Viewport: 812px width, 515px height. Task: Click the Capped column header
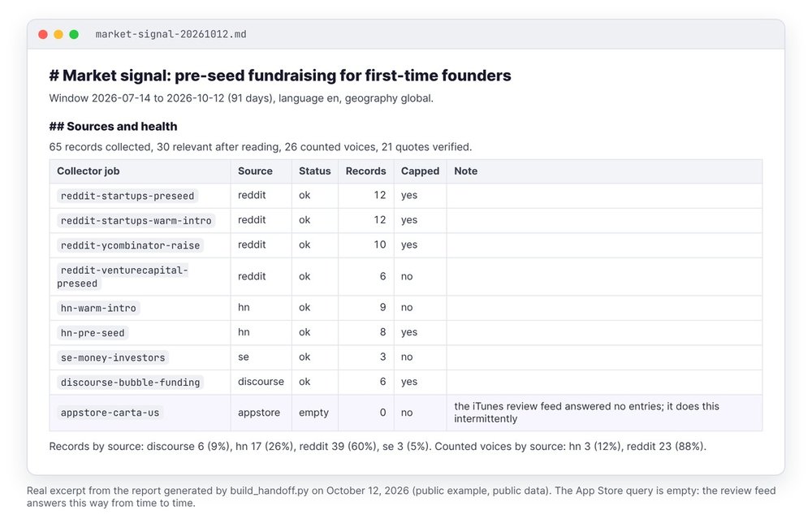pyautogui.click(x=420, y=171)
